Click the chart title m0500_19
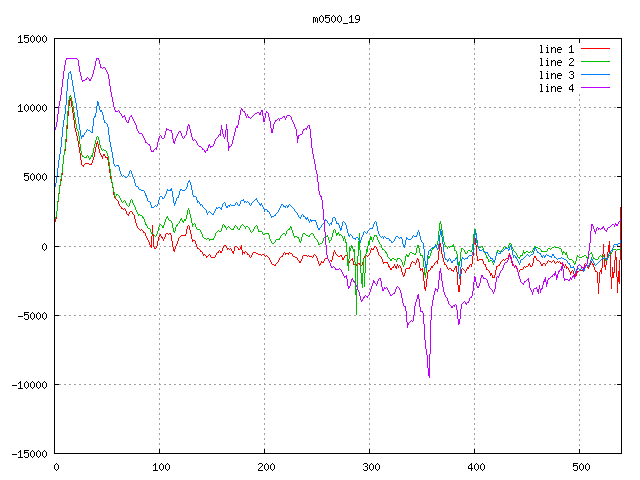This screenshot has height=480, width=640. coord(335,19)
